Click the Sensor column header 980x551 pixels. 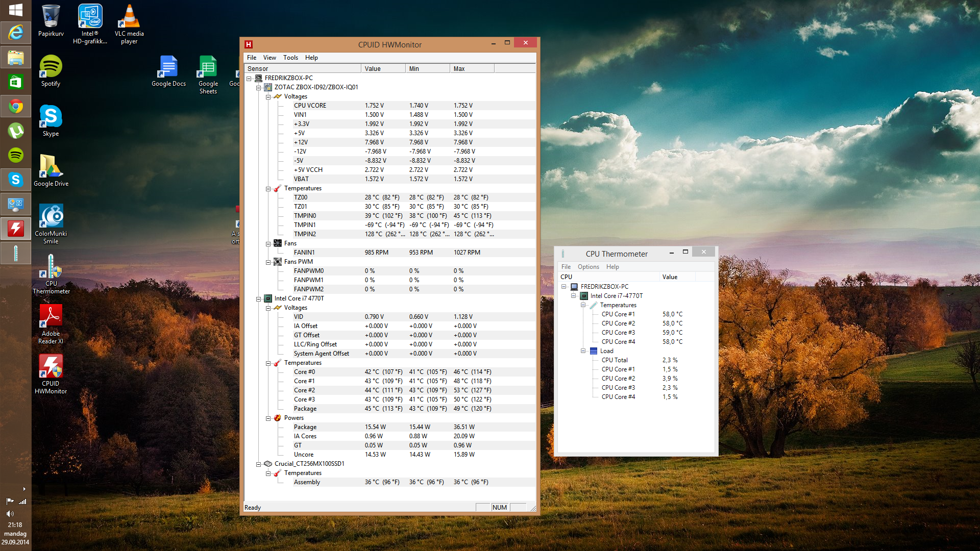[x=303, y=68]
